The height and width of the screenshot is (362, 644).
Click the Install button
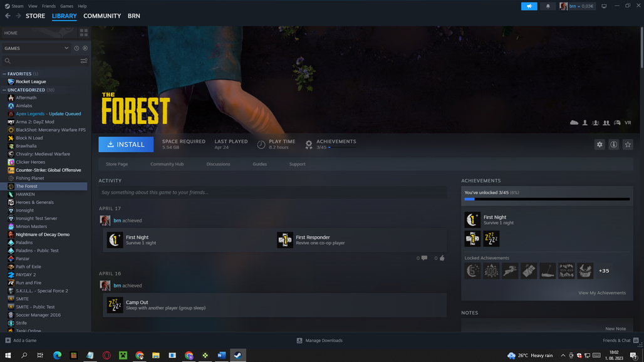[126, 145]
